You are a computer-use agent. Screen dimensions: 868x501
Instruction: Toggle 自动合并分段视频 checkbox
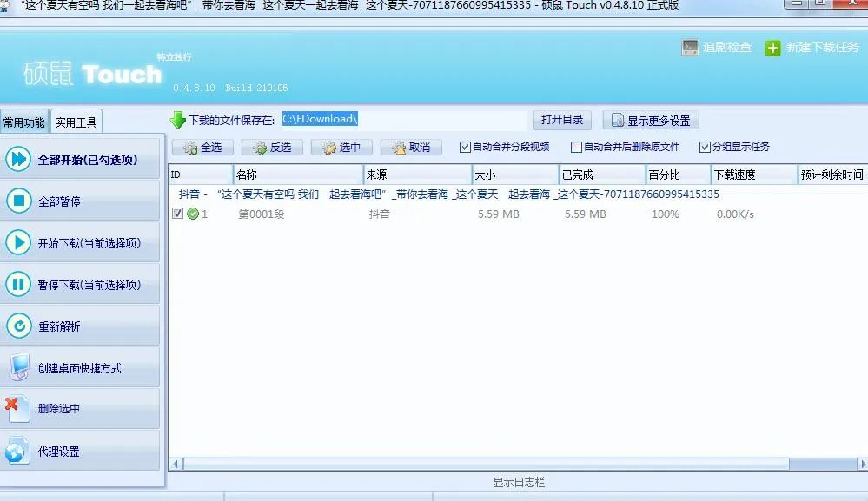coord(465,147)
